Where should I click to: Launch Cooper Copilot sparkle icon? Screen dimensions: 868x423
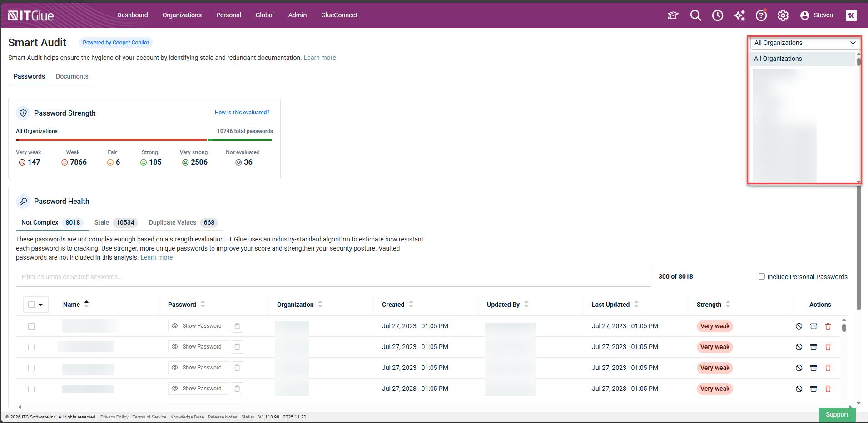tap(739, 15)
